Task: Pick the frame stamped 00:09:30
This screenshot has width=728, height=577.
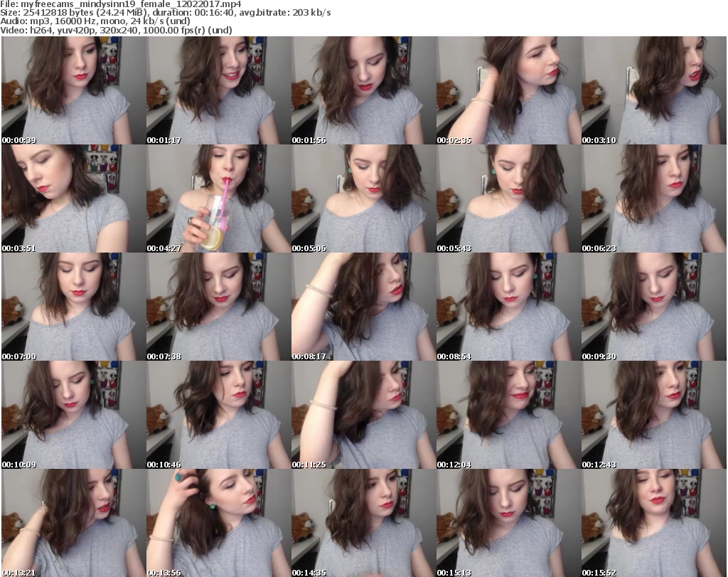Action: click(x=654, y=307)
